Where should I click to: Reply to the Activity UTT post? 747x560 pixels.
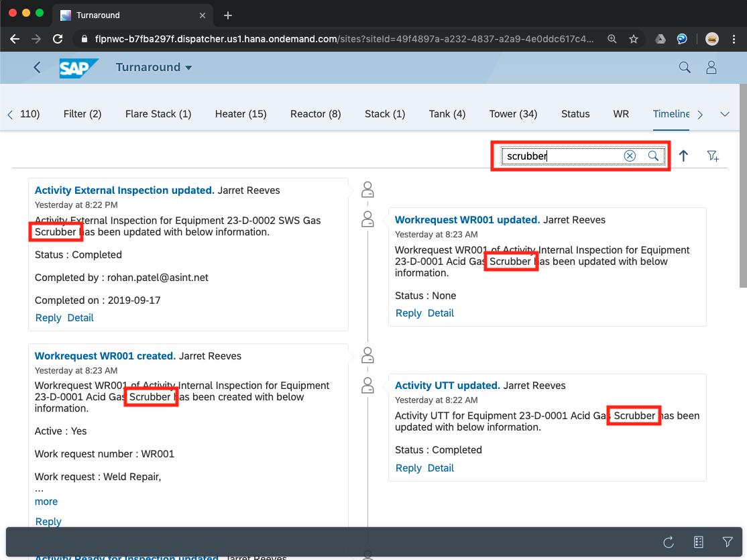408,468
